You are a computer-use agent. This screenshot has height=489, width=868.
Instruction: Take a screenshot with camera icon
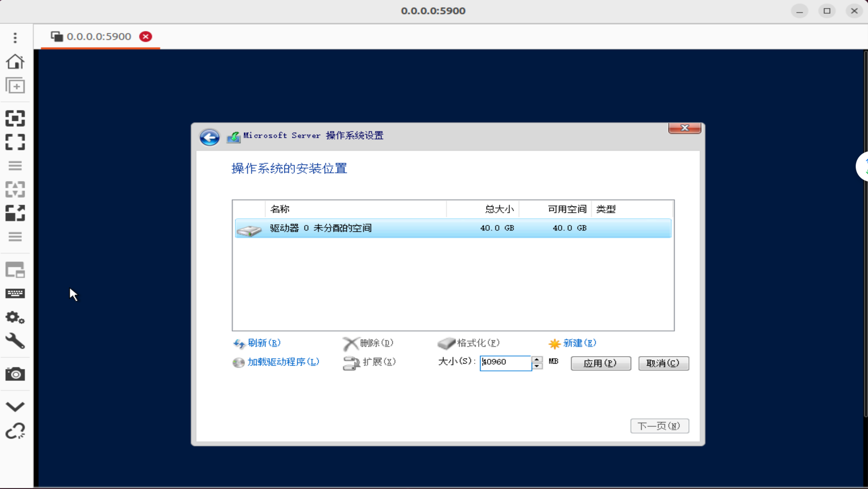pyautogui.click(x=15, y=374)
